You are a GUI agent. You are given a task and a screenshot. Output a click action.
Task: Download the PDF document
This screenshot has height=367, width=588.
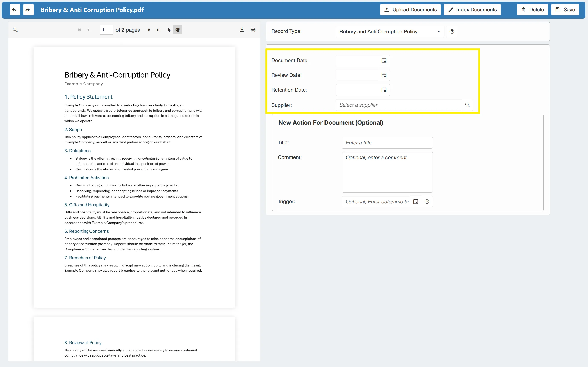point(242,30)
